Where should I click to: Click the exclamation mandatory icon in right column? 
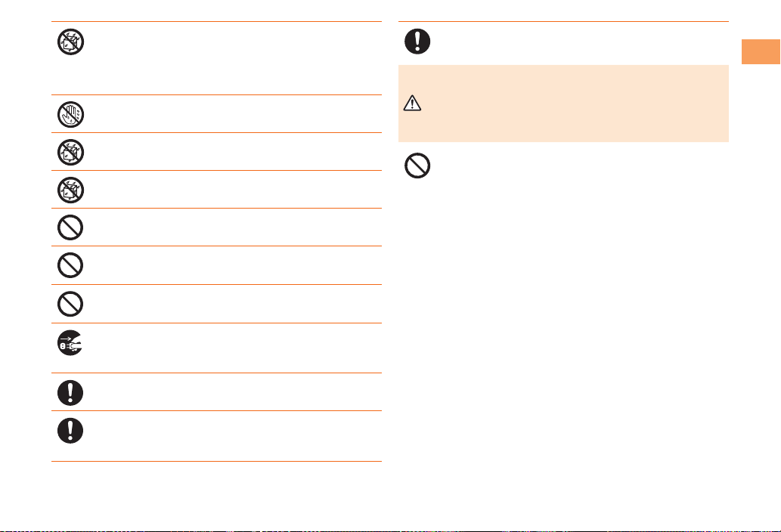417,42
